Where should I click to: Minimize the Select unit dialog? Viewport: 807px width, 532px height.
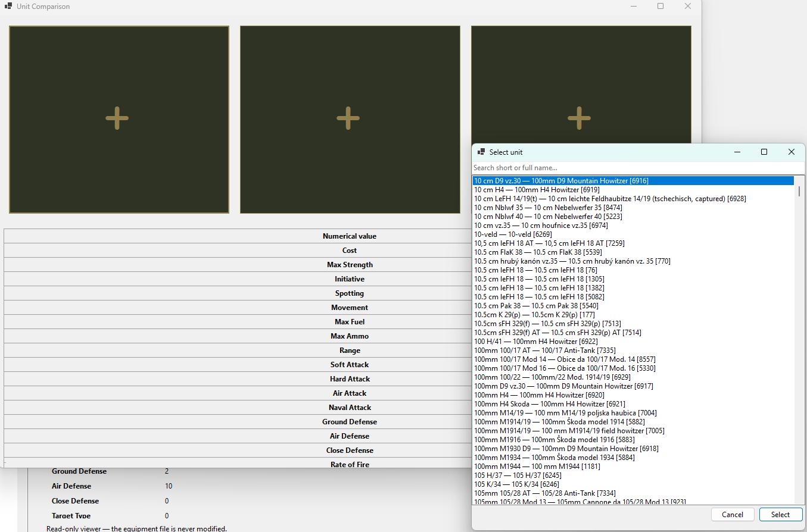(737, 152)
